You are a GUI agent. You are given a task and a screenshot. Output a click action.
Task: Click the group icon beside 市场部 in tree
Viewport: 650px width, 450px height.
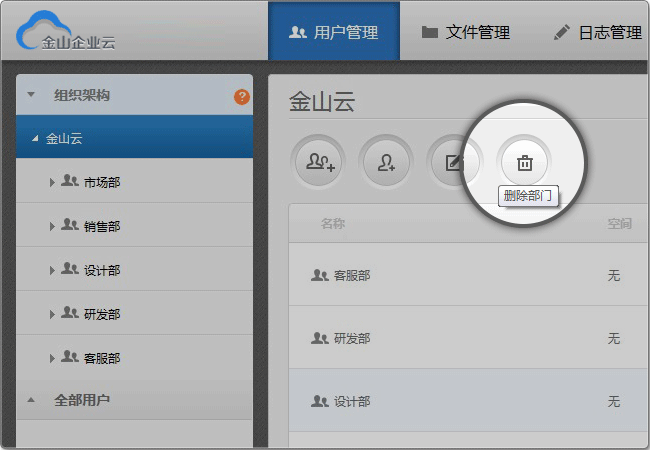(x=70, y=181)
